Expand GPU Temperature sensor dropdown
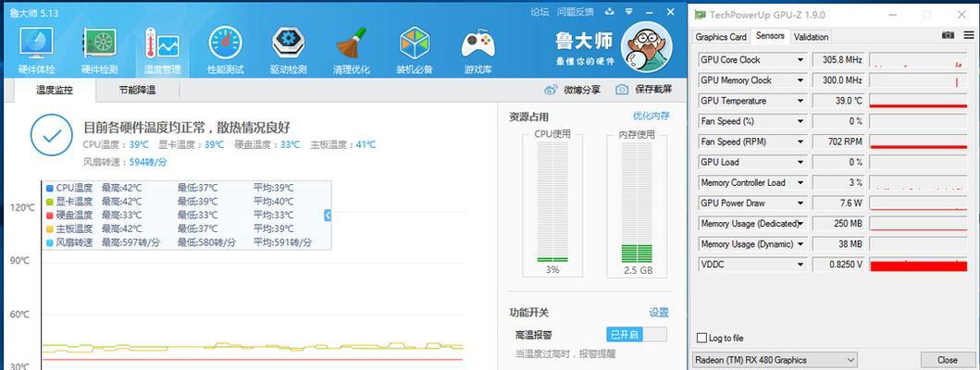980x370 pixels. tap(800, 101)
